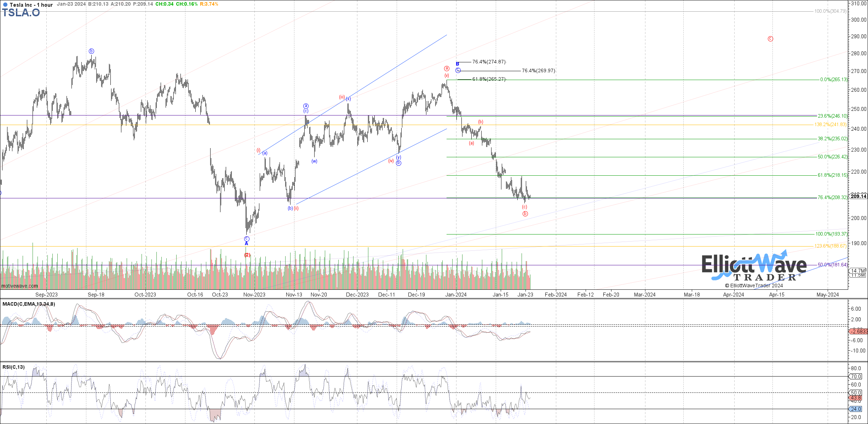Select the MACD(C,EMA,13,34,8) indicator label
The width and height of the screenshot is (868, 424).
(29, 304)
